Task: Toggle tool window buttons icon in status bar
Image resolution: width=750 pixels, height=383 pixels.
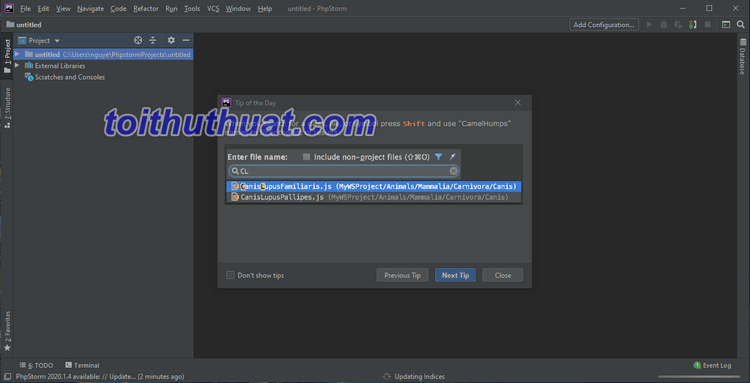Action: [7, 377]
